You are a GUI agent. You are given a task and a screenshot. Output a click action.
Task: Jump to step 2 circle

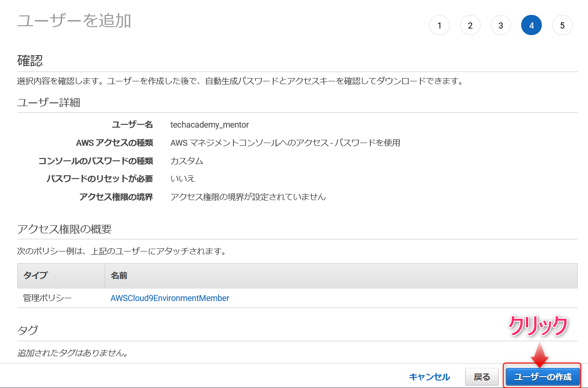[470, 26]
